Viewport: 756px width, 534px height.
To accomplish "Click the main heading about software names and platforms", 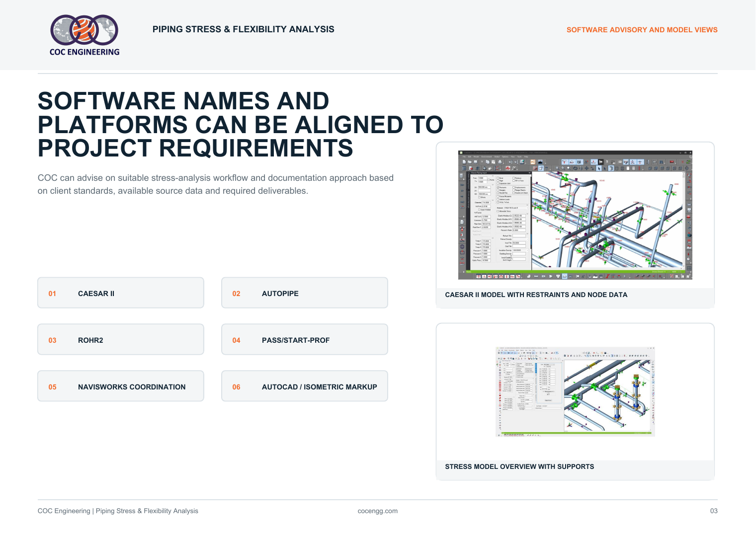I will [x=241, y=125].
